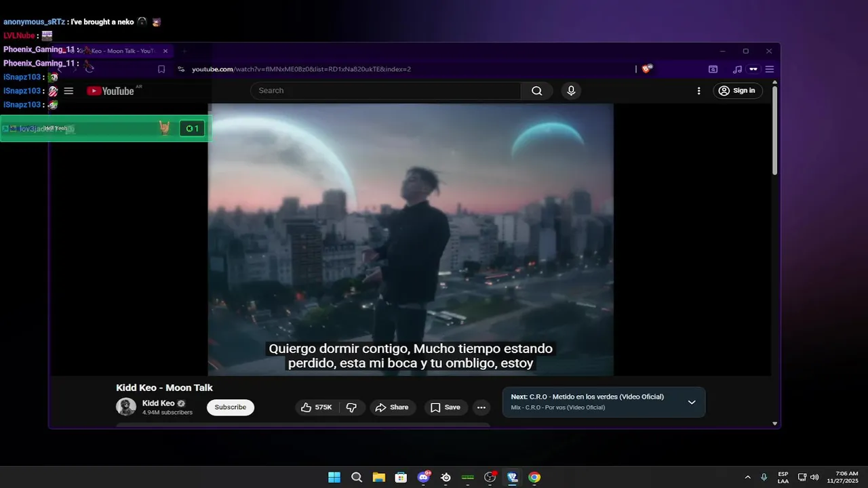
Task: Save the video to a playlist
Action: tap(446, 407)
